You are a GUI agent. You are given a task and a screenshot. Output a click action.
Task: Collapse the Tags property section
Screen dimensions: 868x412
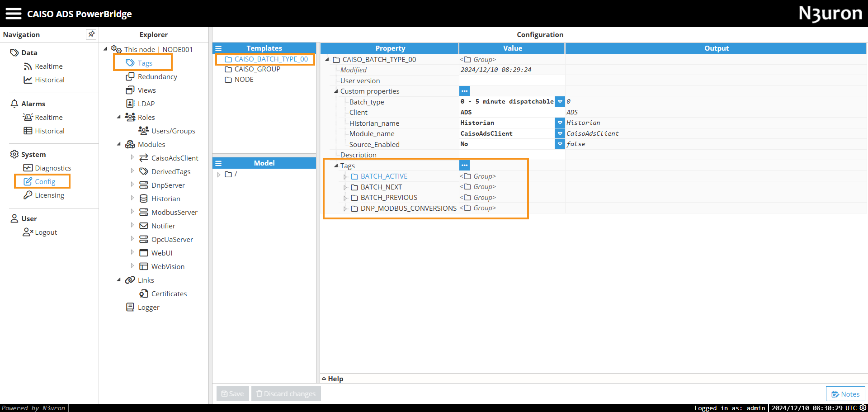[336, 166]
